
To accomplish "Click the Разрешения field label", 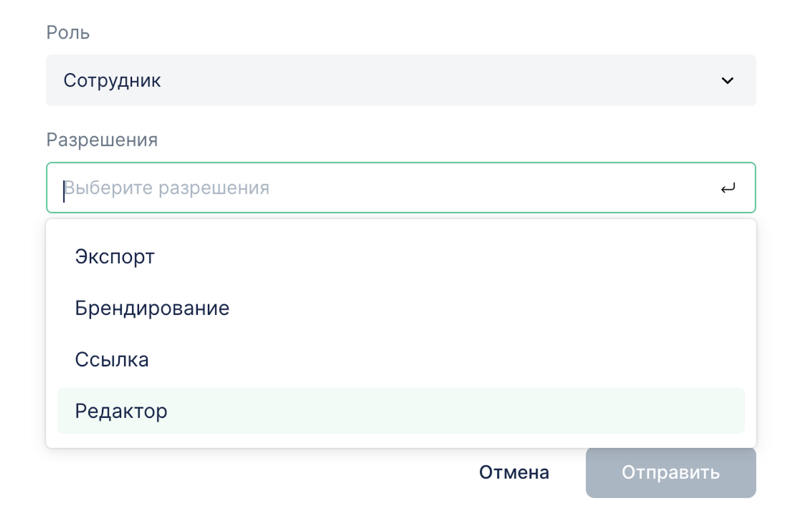I will pos(102,140).
